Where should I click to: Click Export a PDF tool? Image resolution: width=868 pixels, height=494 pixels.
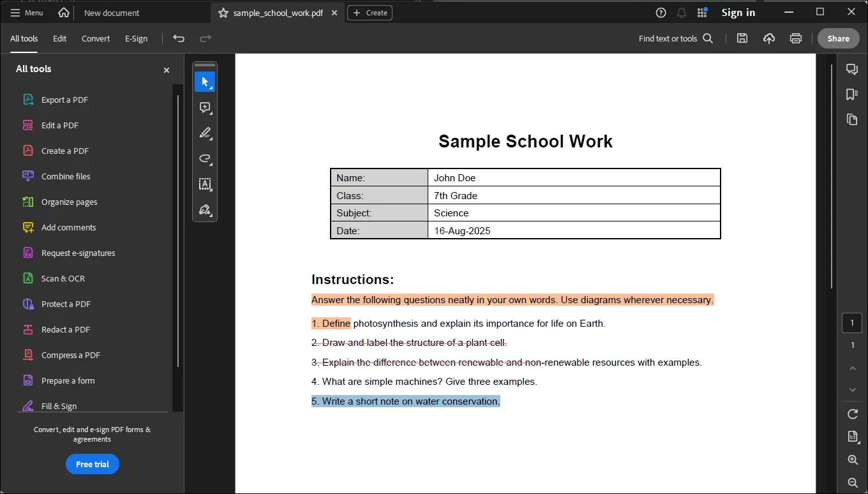(x=64, y=100)
